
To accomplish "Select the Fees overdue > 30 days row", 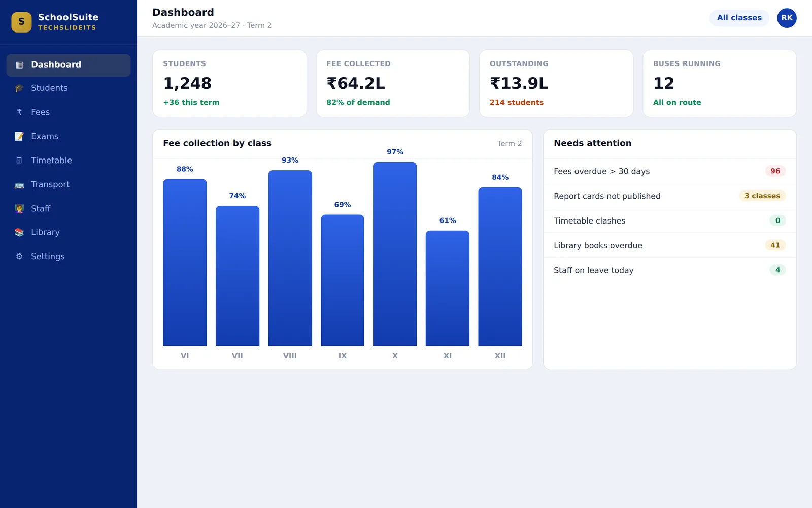I will tap(669, 171).
